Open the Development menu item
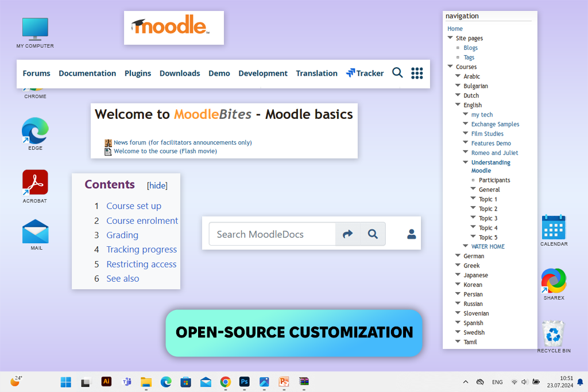The image size is (588, 392). [x=263, y=73]
